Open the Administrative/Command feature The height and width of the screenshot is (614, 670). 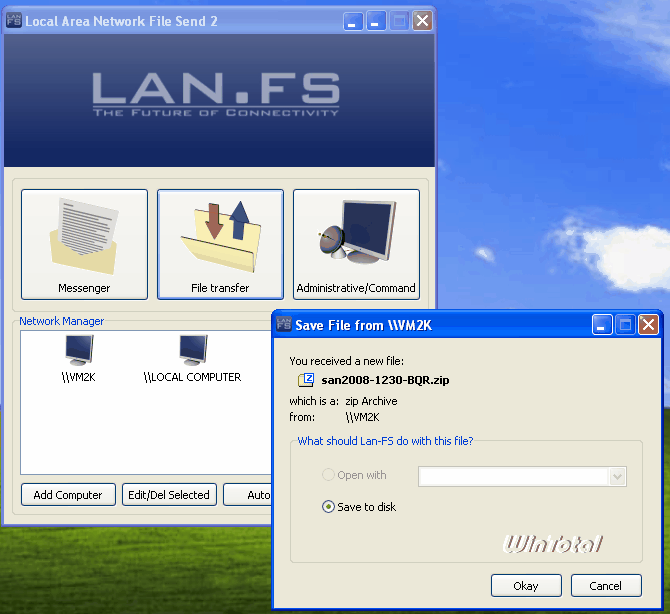356,244
